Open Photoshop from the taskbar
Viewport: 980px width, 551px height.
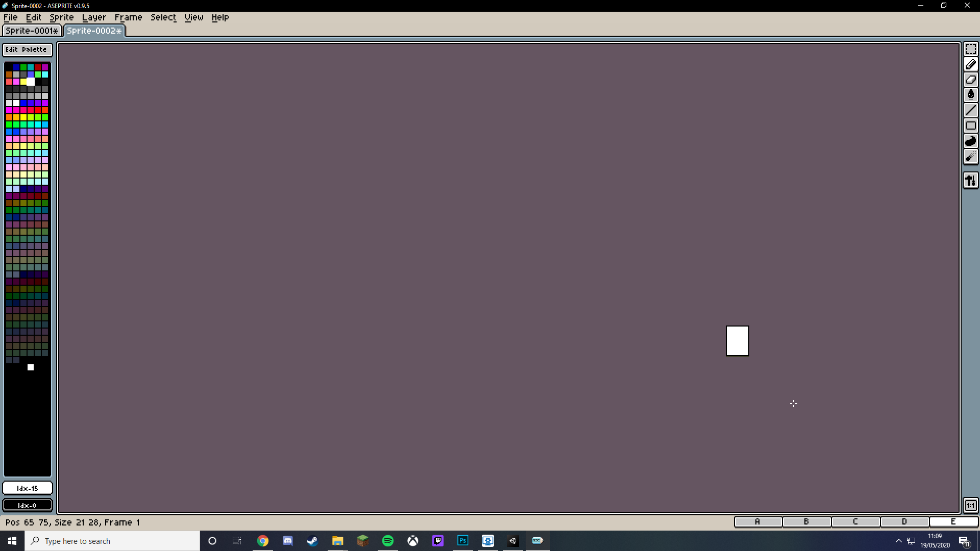click(x=462, y=541)
